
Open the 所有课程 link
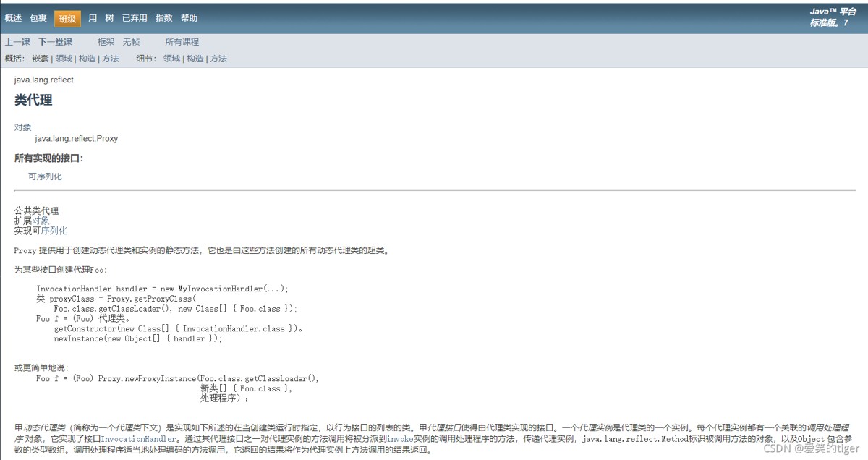point(182,42)
